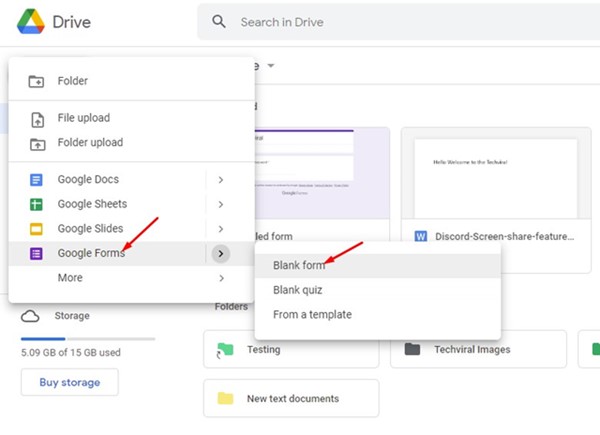Click the Google Drive logo
This screenshot has width=600, height=435.
pos(27,23)
